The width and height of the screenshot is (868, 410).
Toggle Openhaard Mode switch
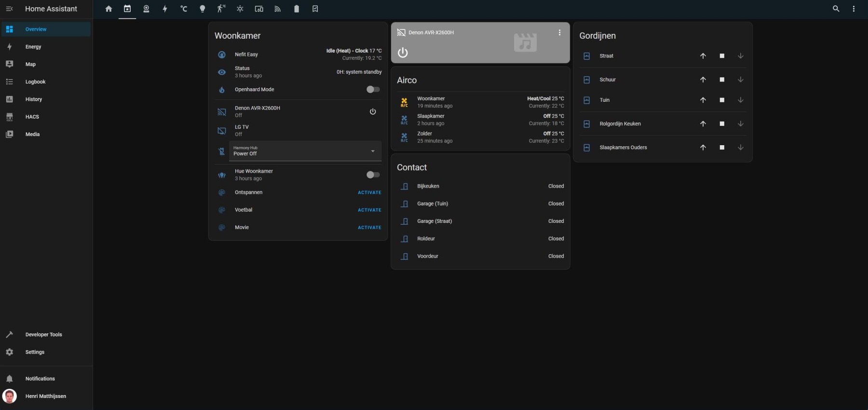pos(373,89)
